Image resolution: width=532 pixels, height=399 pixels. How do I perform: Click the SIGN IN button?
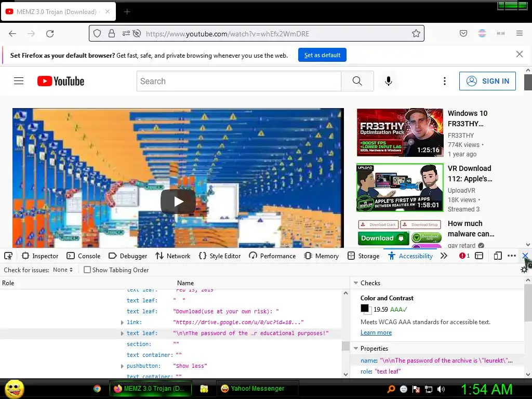pos(487,81)
